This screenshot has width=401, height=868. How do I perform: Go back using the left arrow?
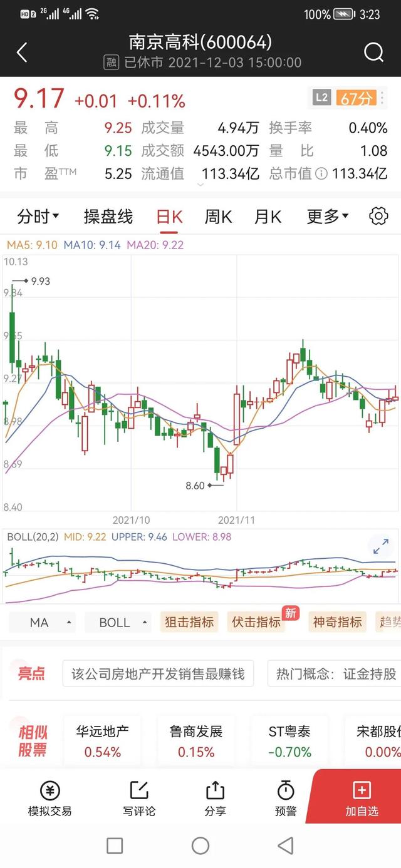[x=22, y=53]
